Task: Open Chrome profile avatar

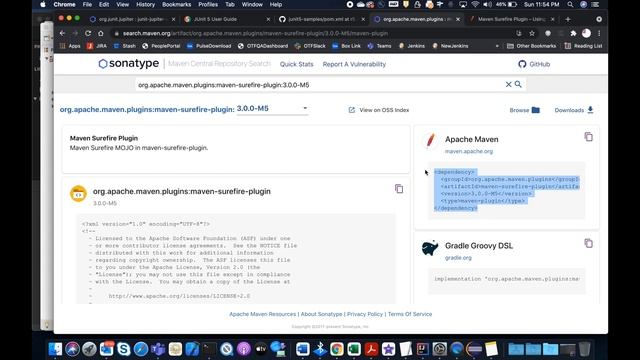Action: coord(586,33)
